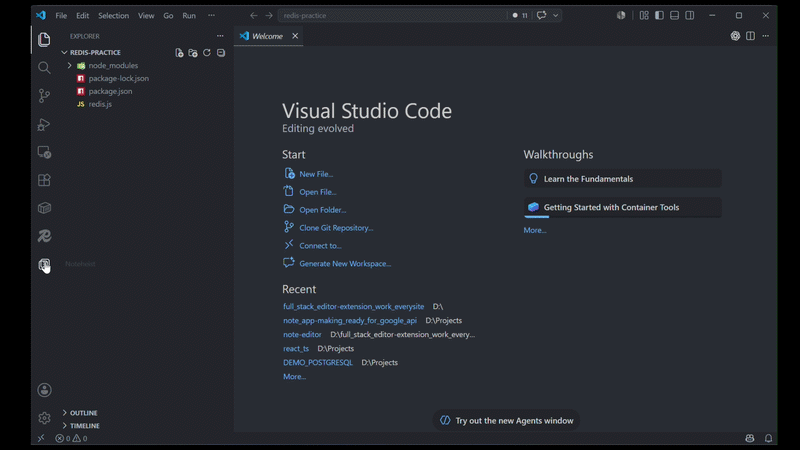Open recent project react_ts
This screenshot has height=450, width=800.
pyautogui.click(x=296, y=348)
